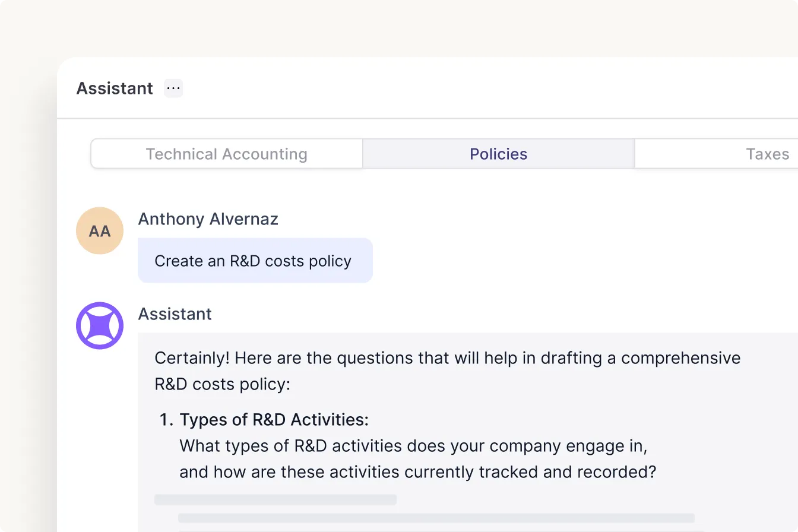Click the bottom-most partially visible placeholder bar
Image resolution: width=798 pixels, height=532 pixels.
(x=436, y=530)
